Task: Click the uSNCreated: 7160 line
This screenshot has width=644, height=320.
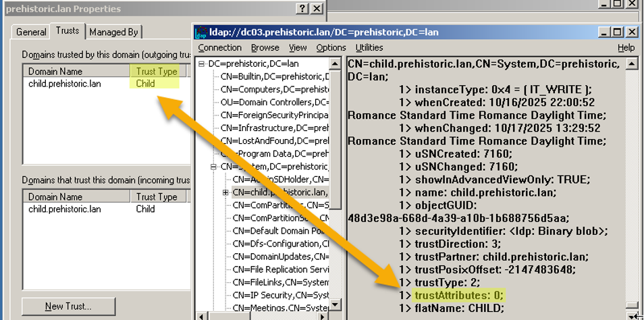Action: click(x=456, y=154)
